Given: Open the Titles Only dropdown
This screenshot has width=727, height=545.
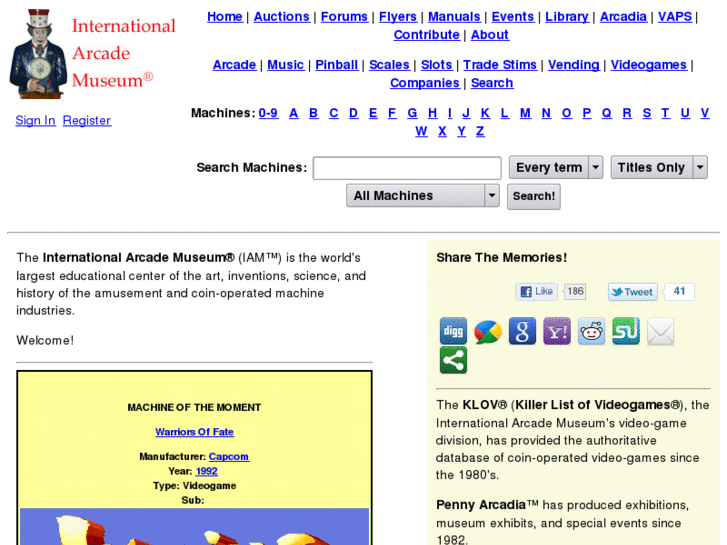Looking at the screenshot, I should coord(659,167).
